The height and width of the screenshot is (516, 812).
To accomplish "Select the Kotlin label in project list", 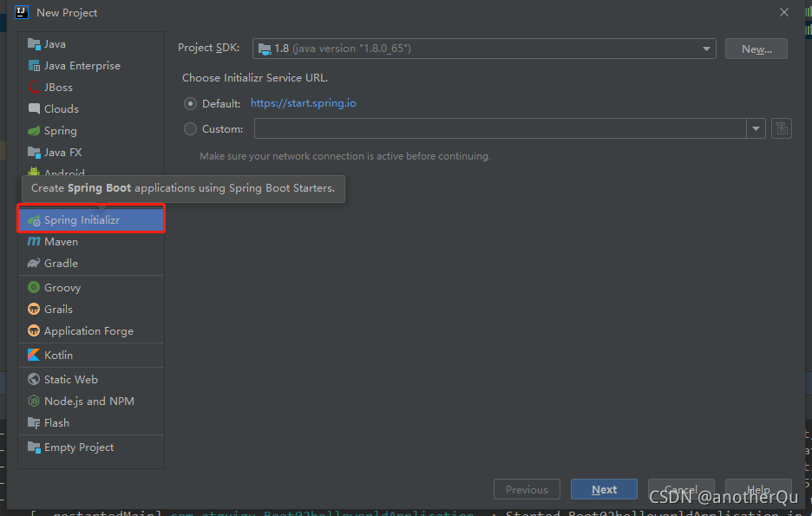I will [58, 355].
